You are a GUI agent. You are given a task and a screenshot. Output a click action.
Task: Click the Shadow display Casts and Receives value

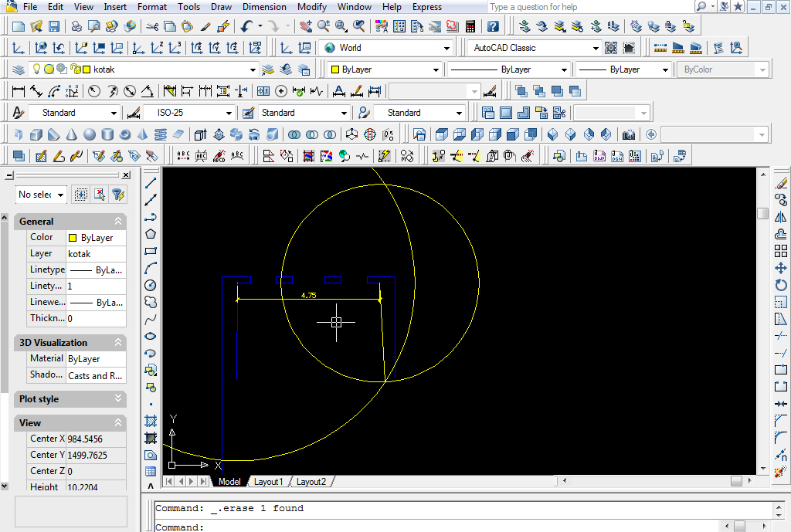pos(97,375)
